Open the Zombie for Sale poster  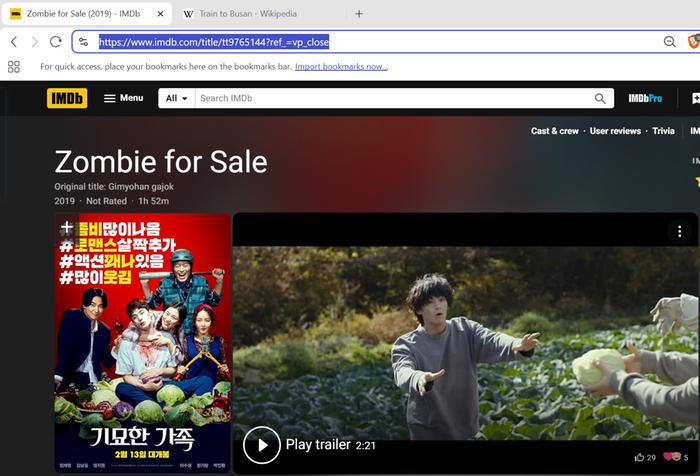point(142,343)
